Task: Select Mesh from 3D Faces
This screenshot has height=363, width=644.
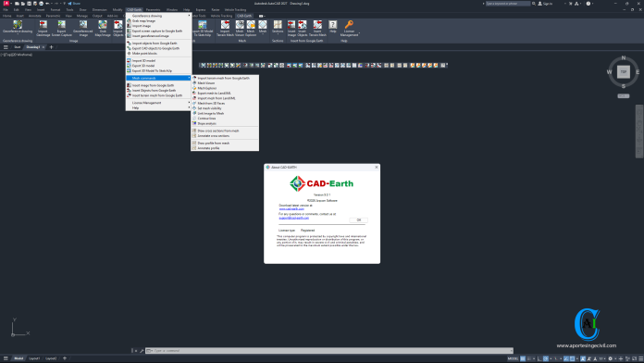Action: 225,103
